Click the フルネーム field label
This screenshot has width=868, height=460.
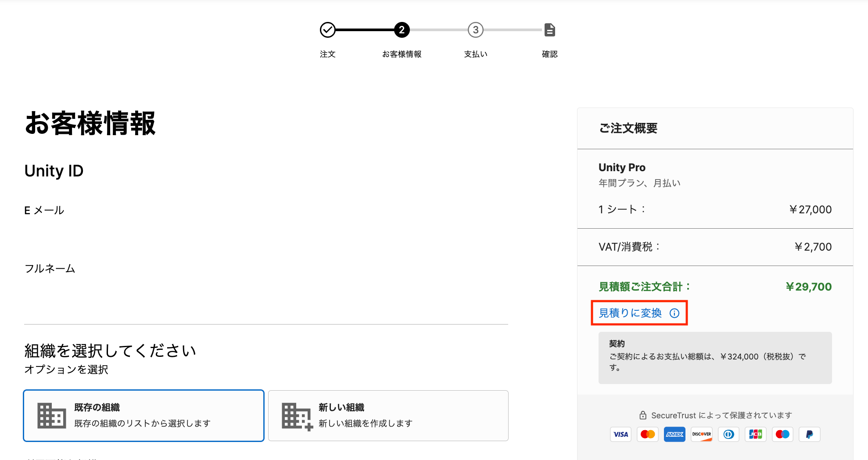point(50,268)
